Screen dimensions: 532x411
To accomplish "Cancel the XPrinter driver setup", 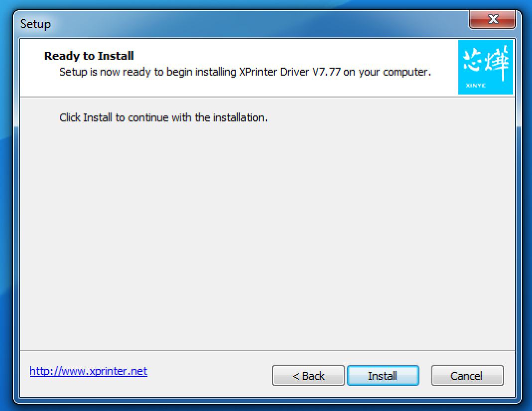I will click(467, 376).
